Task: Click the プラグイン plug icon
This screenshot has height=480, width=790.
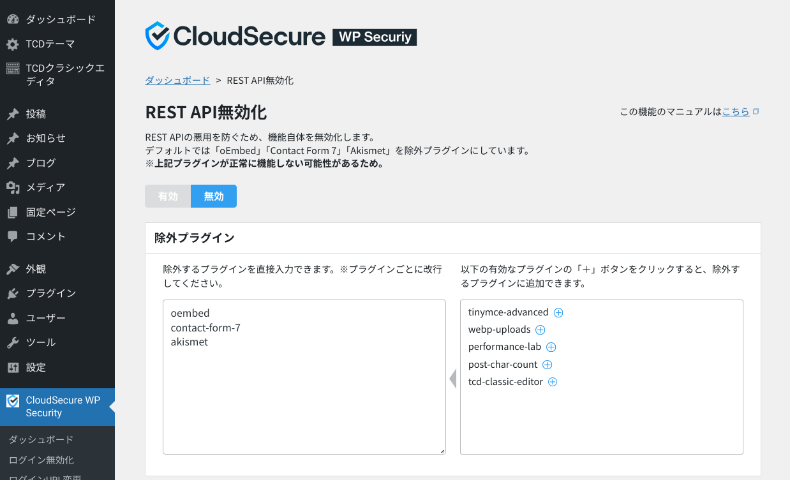Action: point(13,293)
